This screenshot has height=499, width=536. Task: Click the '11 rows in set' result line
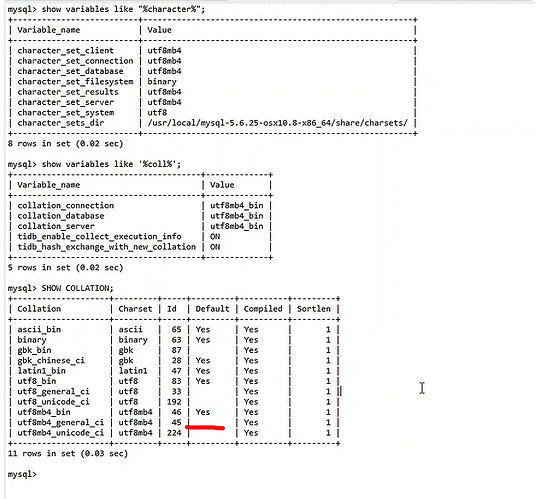pyautogui.click(x=68, y=454)
